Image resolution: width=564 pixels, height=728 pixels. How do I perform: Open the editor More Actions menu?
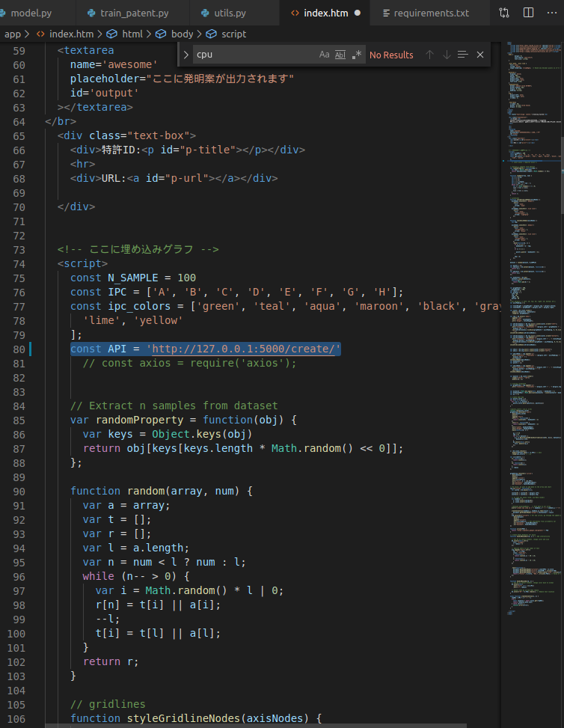tap(553, 13)
